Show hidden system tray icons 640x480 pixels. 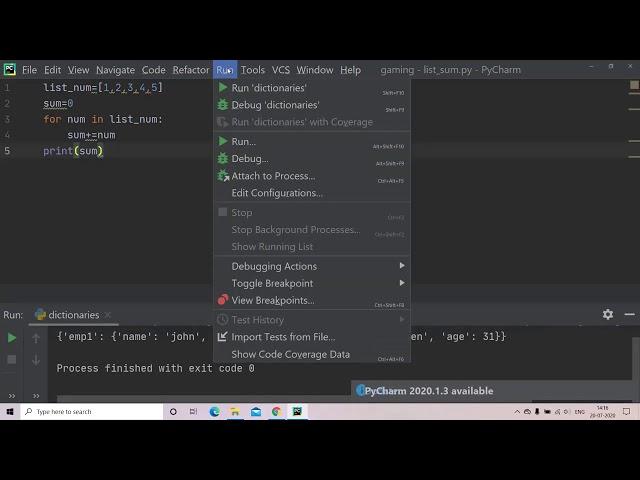click(517, 412)
